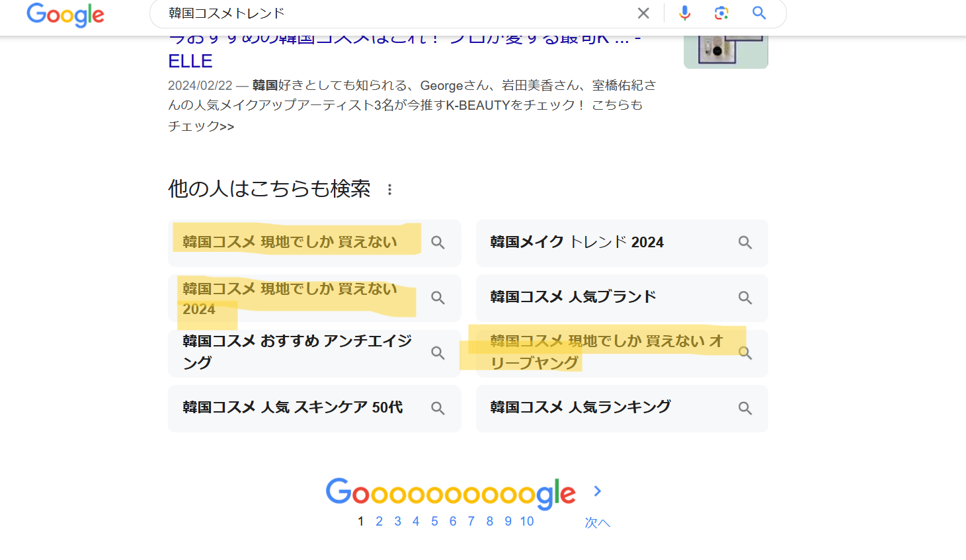The height and width of the screenshot is (560, 966).
Task: Go to results page 7
Action: tap(471, 521)
